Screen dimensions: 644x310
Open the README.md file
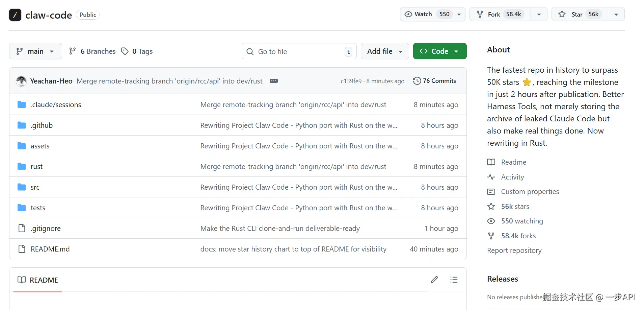click(50, 249)
